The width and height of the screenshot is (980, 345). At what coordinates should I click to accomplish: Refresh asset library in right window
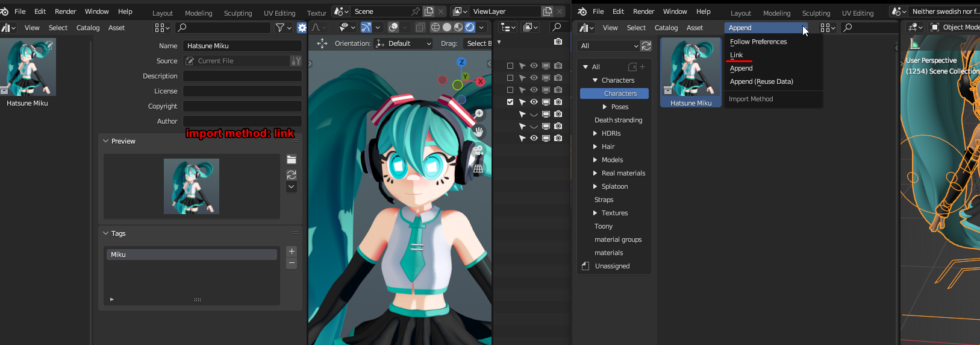click(x=646, y=46)
